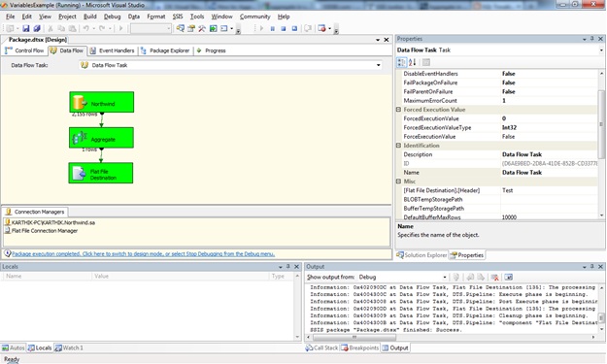607x364 pixels.
Task: Open the Breakpoints tab
Action: 359,347
